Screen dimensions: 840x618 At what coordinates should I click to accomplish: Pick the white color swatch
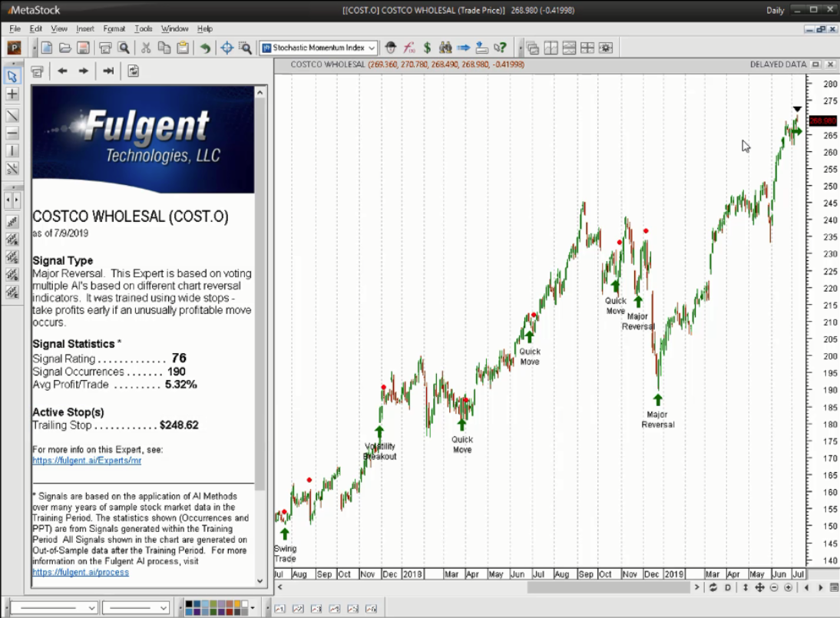click(x=244, y=605)
